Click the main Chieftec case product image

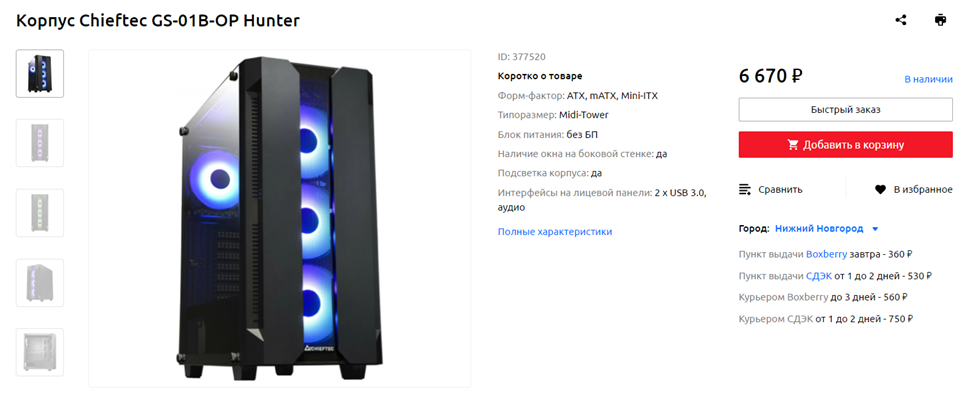[280, 219]
